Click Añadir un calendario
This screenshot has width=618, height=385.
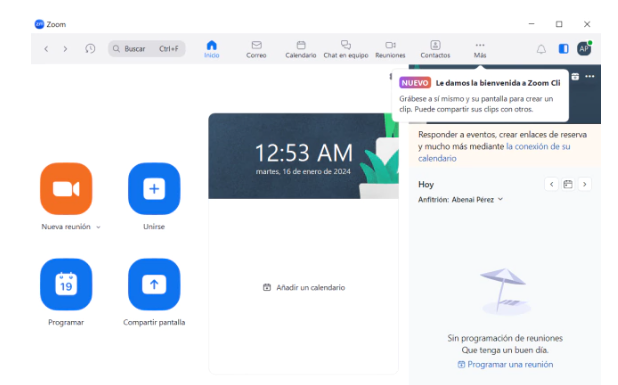[x=304, y=288]
